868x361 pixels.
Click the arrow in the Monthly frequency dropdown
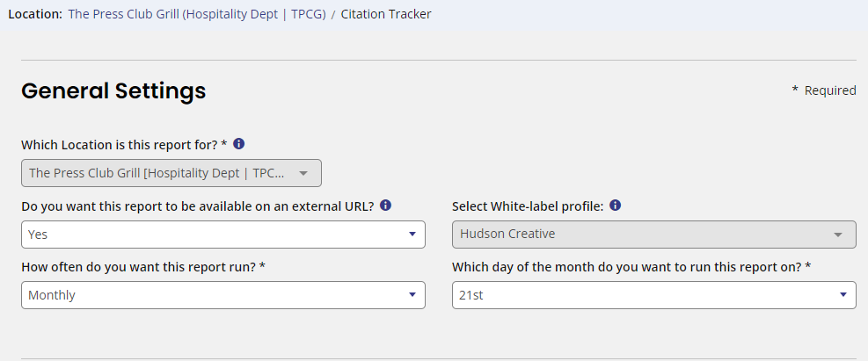pyautogui.click(x=412, y=294)
